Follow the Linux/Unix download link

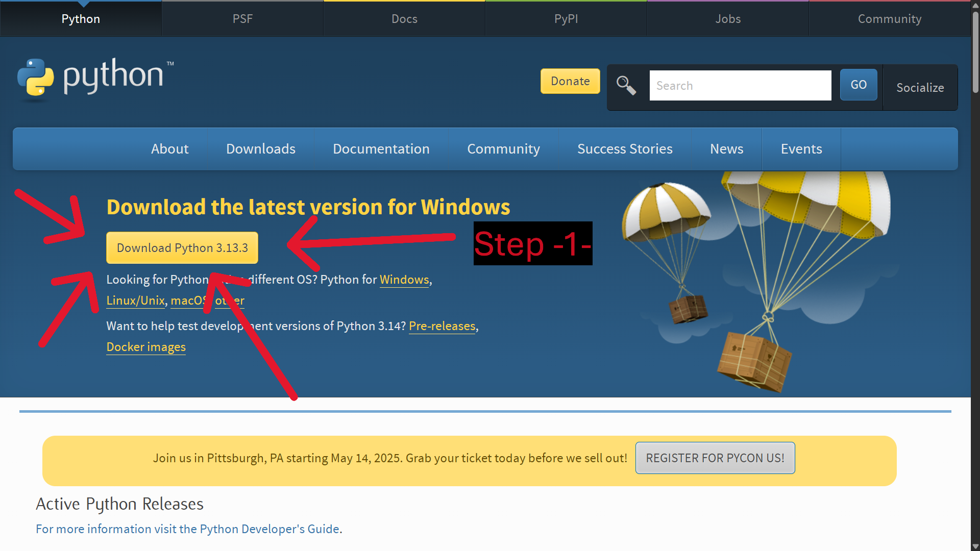pos(135,300)
